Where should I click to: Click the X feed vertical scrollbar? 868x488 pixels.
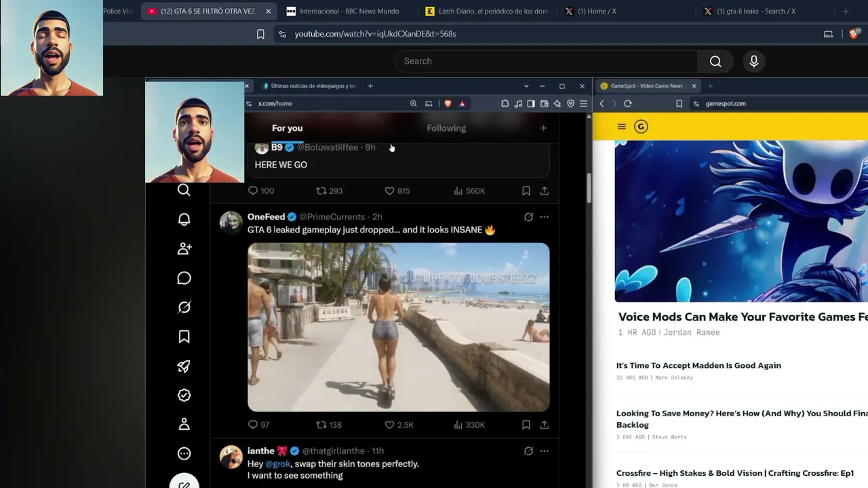click(589, 188)
